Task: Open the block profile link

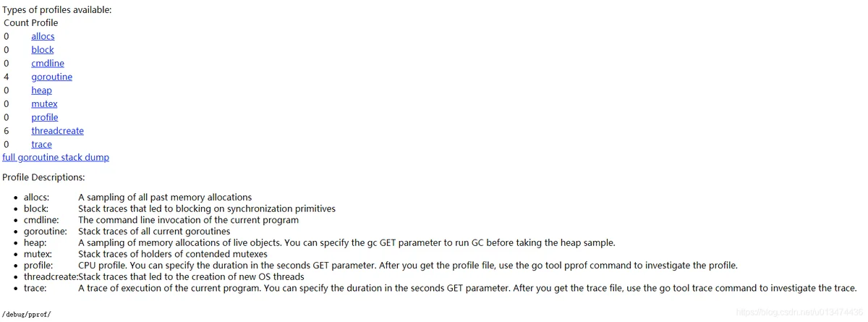Action: pyautogui.click(x=43, y=50)
